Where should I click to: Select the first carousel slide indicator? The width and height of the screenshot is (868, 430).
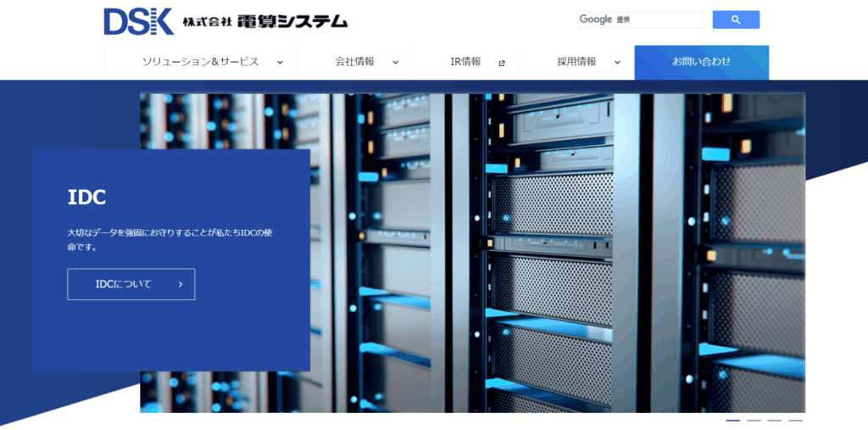point(733,420)
